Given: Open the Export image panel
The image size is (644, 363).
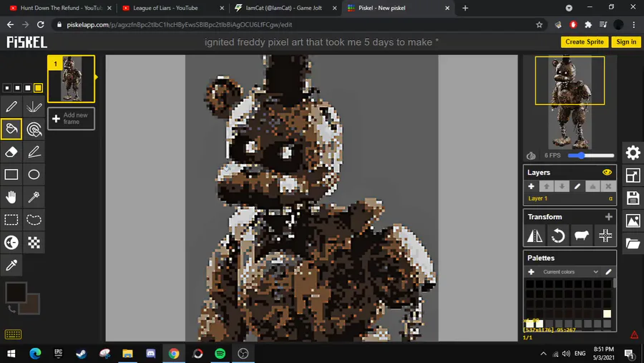Looking at the screenshot, I should point(633,221).
